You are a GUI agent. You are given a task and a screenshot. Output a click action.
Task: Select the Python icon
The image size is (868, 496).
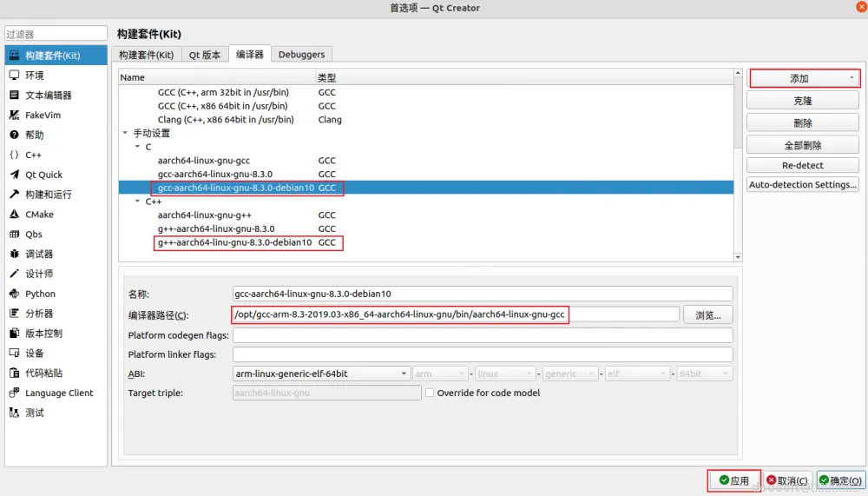click(15, 294)
